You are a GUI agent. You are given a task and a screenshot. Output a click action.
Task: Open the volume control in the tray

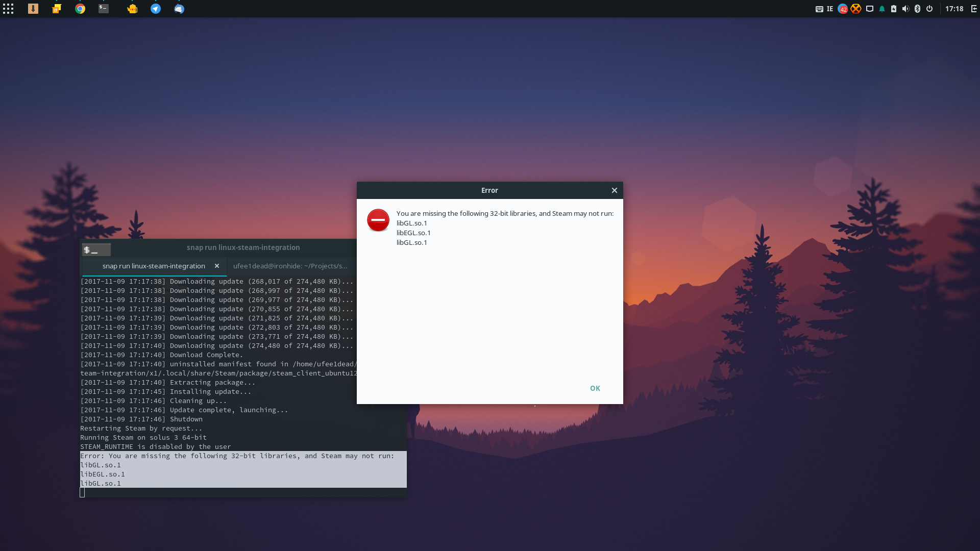point(905,9)
